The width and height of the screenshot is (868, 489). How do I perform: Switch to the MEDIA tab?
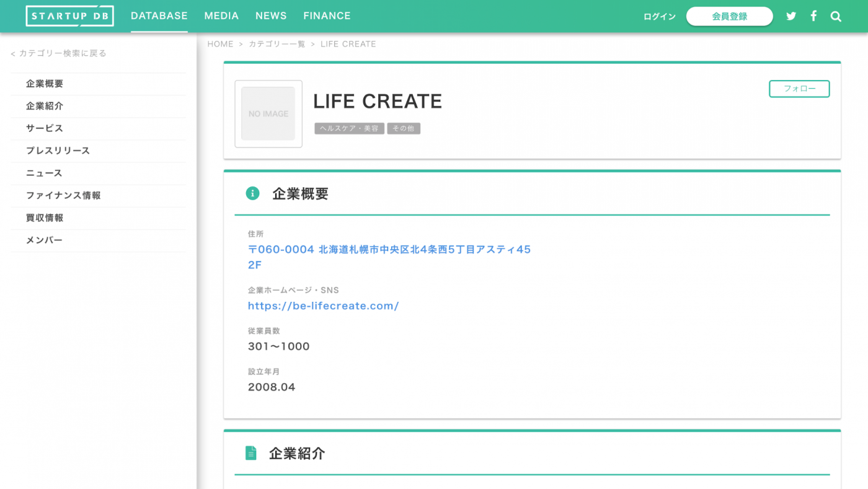[221, 15]
